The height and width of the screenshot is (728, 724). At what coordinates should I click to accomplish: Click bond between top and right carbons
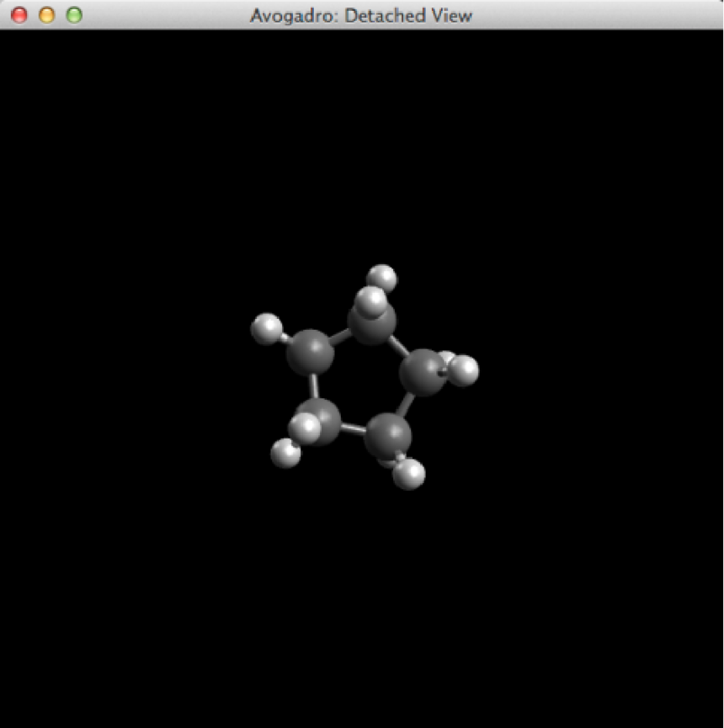tap(398, 348)
